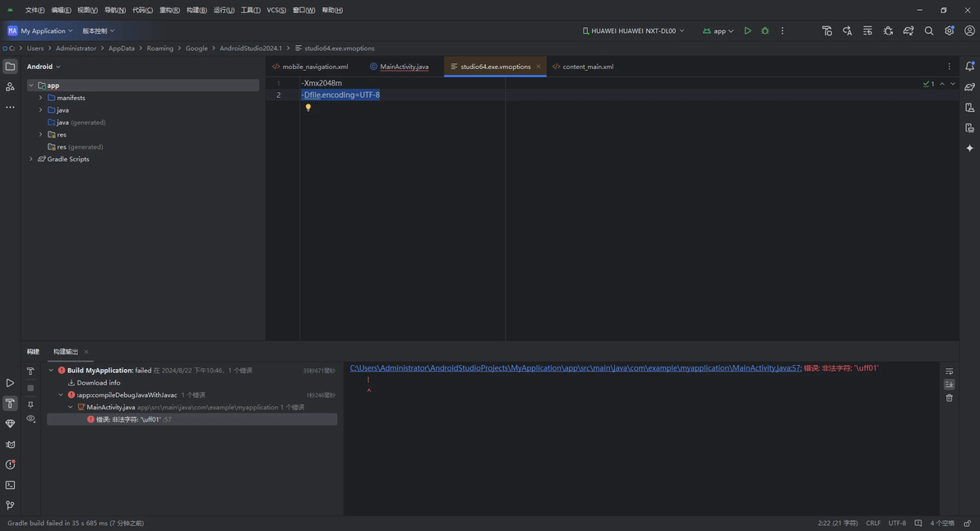Toggle soft-wrap in build output console

coord(950,371)
